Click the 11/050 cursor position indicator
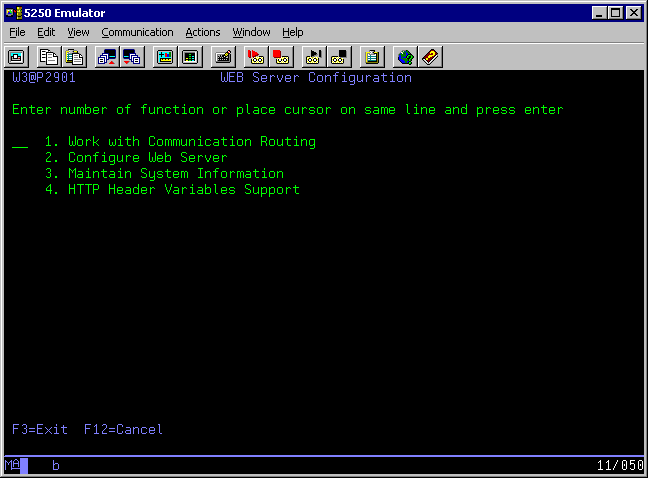The image size is (648, 478). (620, 466)
